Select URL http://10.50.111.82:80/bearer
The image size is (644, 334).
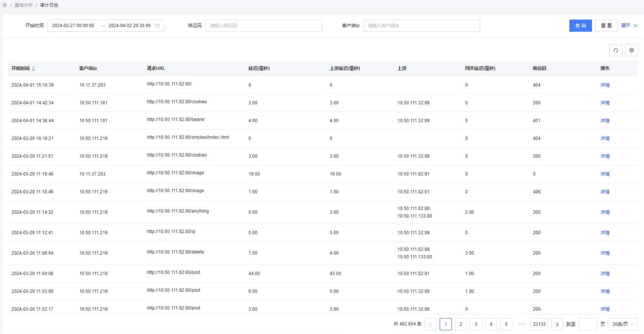(176, 119)
